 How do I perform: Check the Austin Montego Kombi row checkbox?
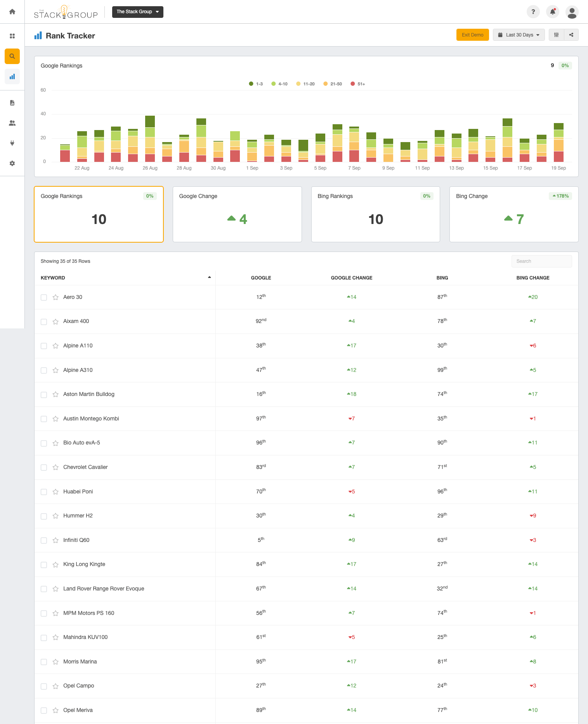tap(44, 419)
